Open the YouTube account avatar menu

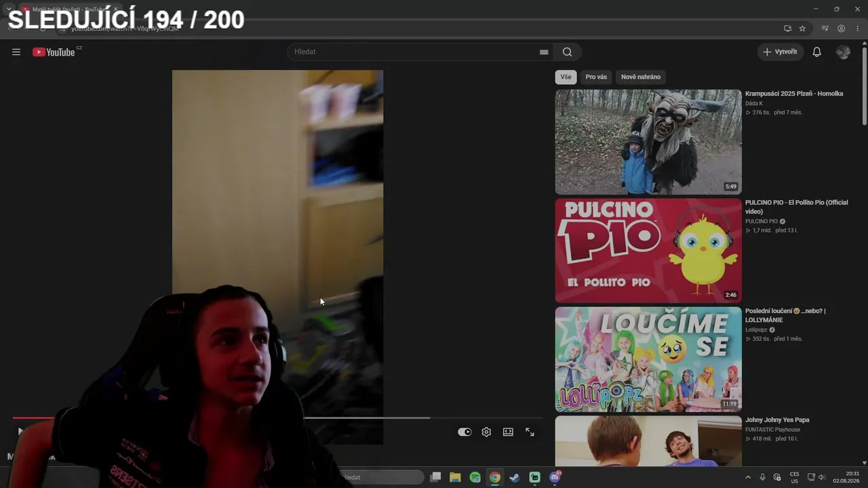[843, 52]
